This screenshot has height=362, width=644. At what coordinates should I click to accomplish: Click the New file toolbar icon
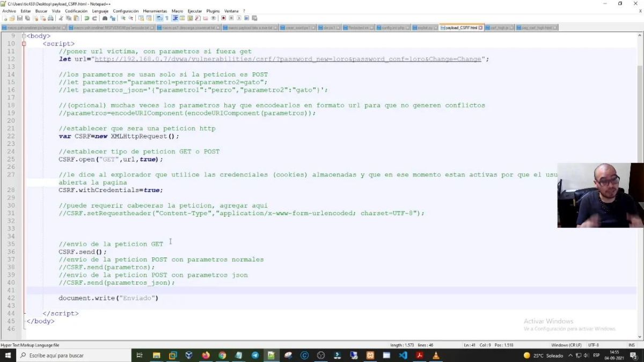(5, 18)
